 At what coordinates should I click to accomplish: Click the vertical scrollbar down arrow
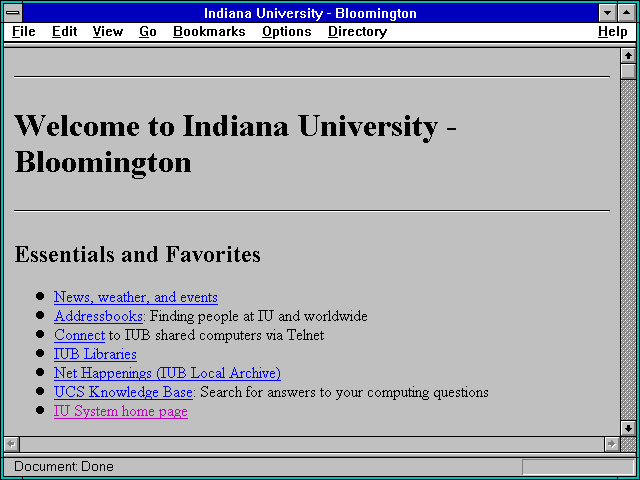coord(628,428)
